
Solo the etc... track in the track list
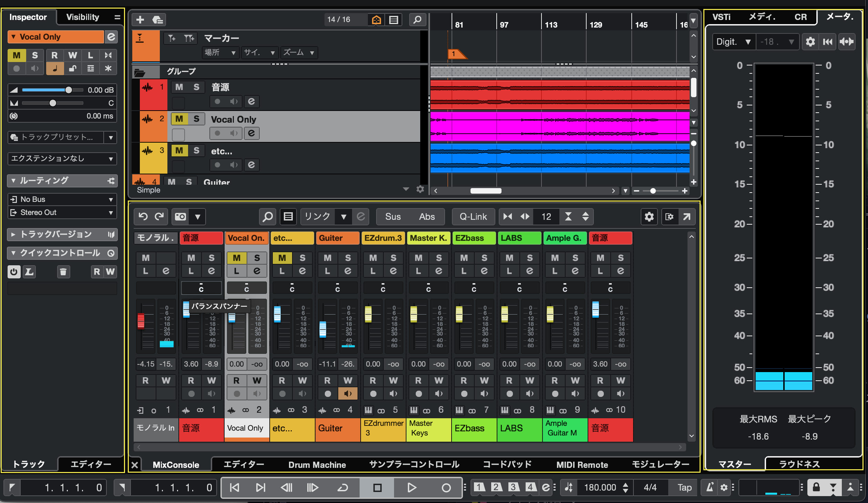click(x=196, y=151)
